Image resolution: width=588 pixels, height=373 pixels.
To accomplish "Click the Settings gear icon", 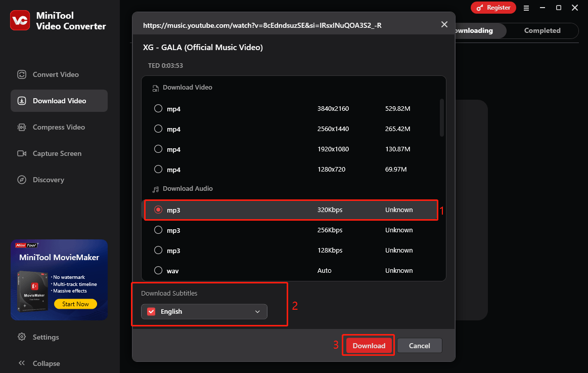I will [22, 337].
